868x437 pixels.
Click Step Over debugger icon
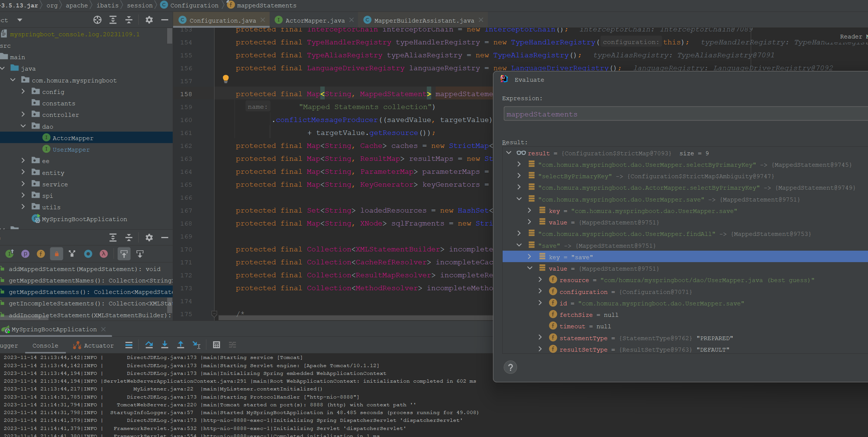tap(149, 345)
